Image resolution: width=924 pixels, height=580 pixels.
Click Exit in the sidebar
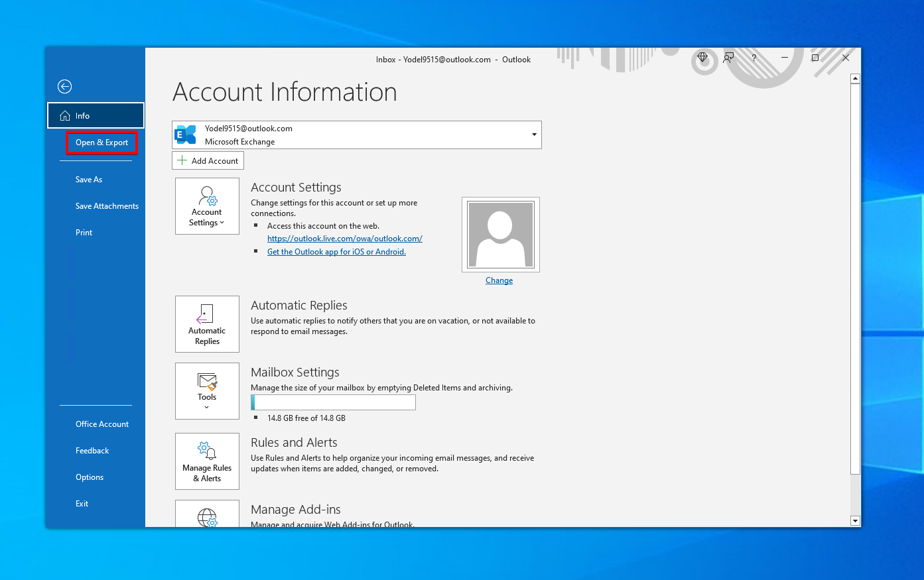point(82,504)
